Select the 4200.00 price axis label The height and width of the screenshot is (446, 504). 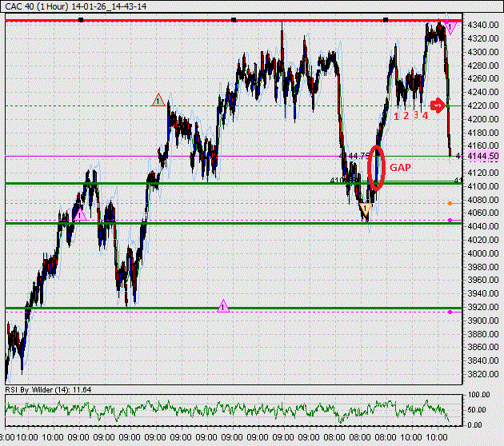click(x=483, y=119)
